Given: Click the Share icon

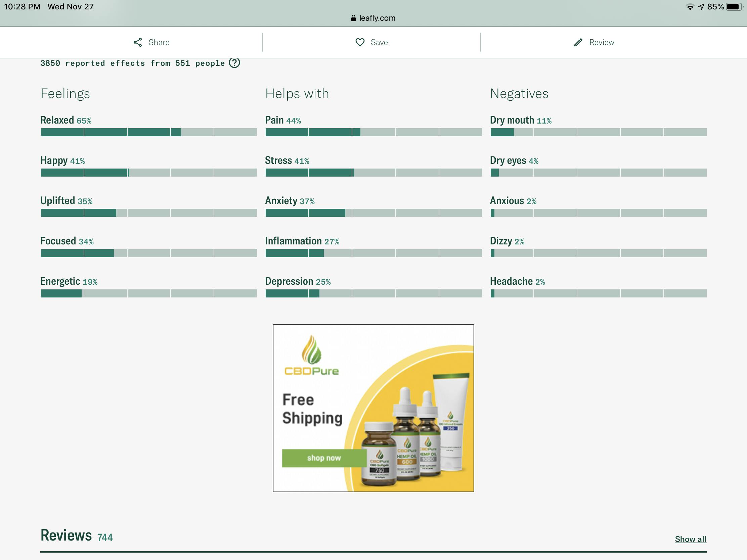Looking at the screenshot, I should coord(137,42).
